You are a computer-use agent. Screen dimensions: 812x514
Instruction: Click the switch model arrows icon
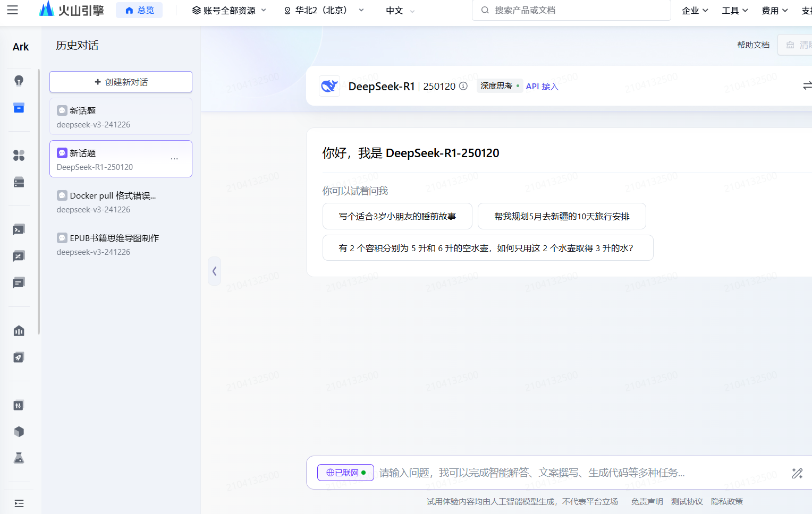[807, 86]
